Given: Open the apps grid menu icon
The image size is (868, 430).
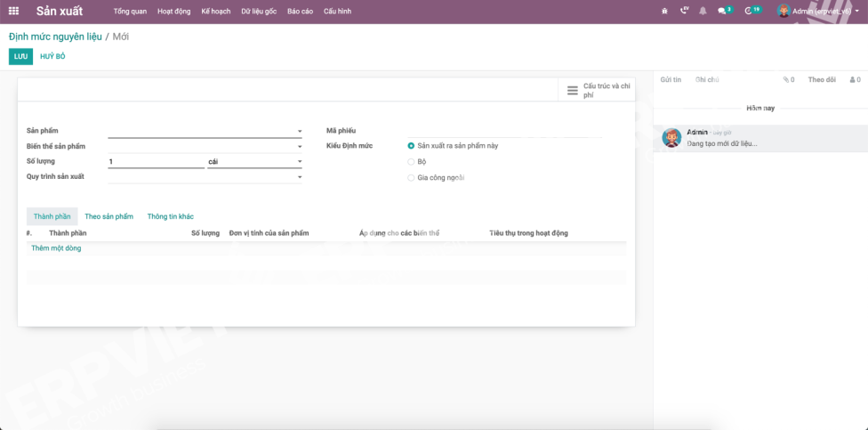Looking at the screenshot, I should [13, 11].
